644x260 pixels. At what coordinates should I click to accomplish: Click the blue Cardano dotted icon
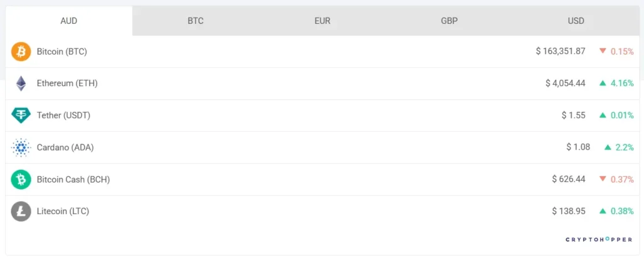tap(21, 147)
